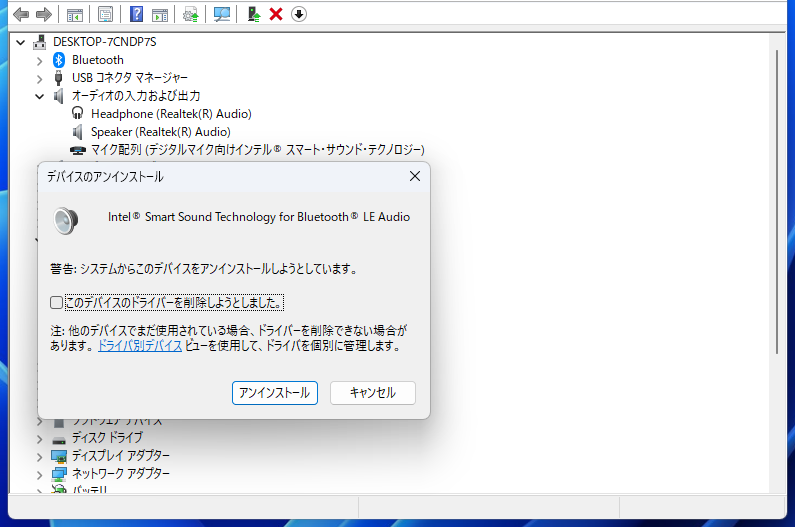The height and width of the screenshot is (527, 795).
Task: Select the DESKTOP-7CNDP7S computer icon
Action: click(x=40, y=42)
